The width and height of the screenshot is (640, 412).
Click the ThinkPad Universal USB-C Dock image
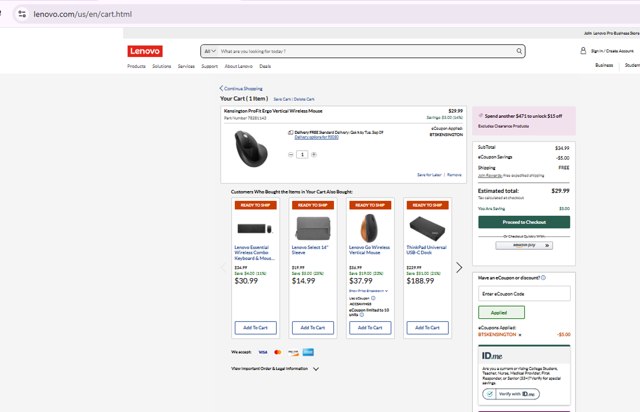(x=427, y=228)
